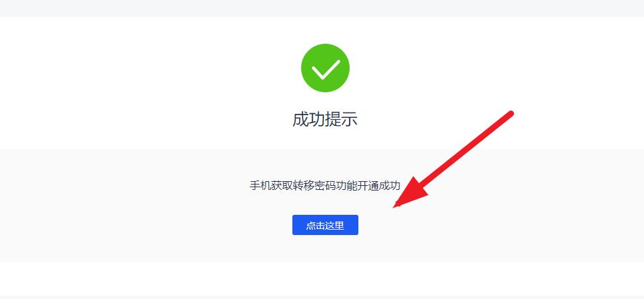Click white area below the gray message panel
Screen dimensions: 644x299
[322, 279]
